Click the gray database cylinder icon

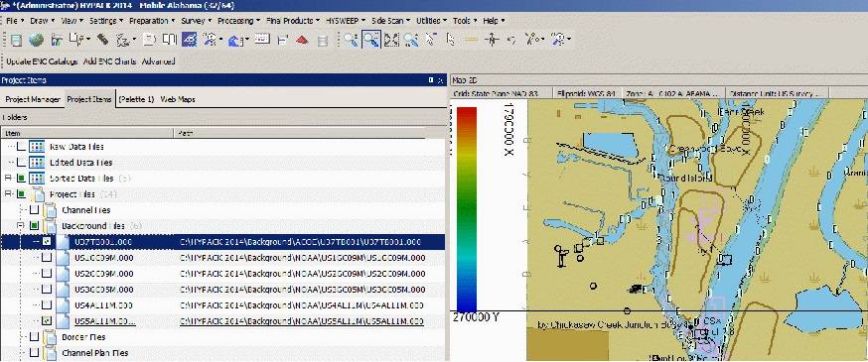(x=323, y=41)
